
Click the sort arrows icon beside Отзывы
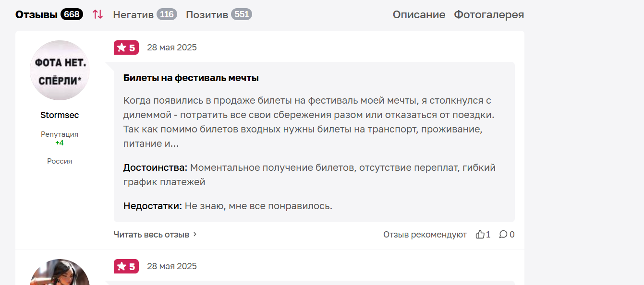[98, 14]
